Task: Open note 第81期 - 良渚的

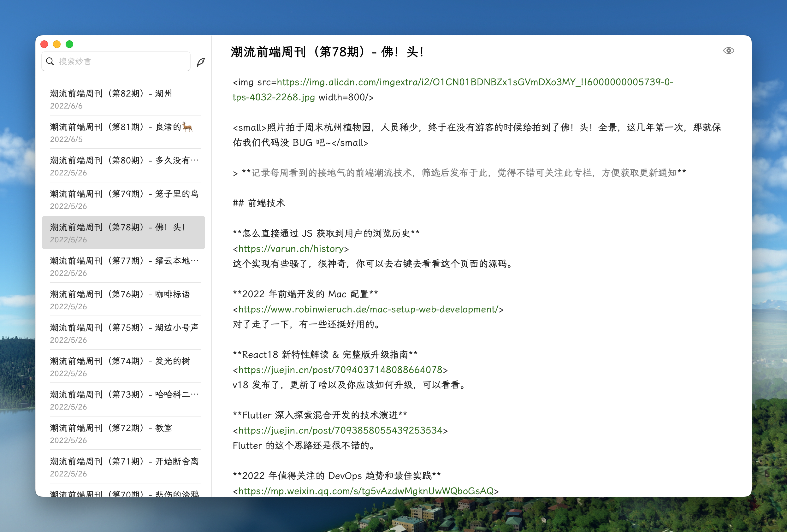Action: point(123,133)
